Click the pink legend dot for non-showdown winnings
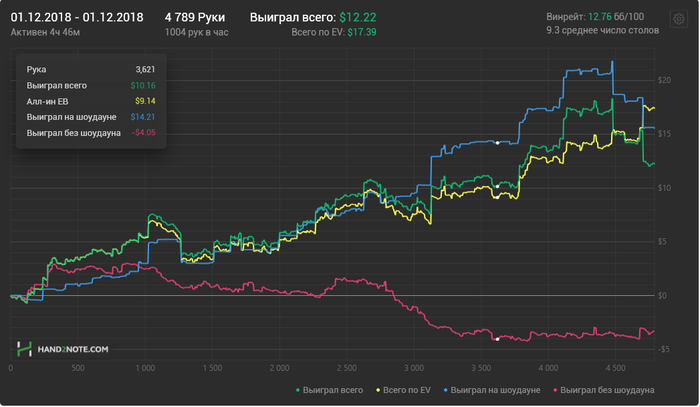700x407 pixels. tap(555, 390)
